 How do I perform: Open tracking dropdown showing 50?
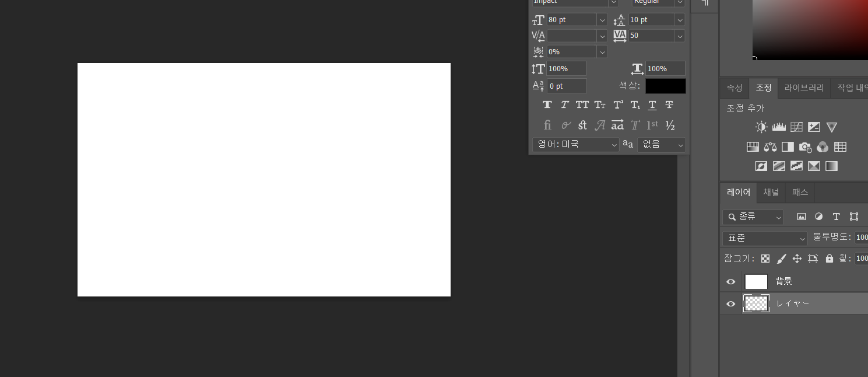coord(680,36)
